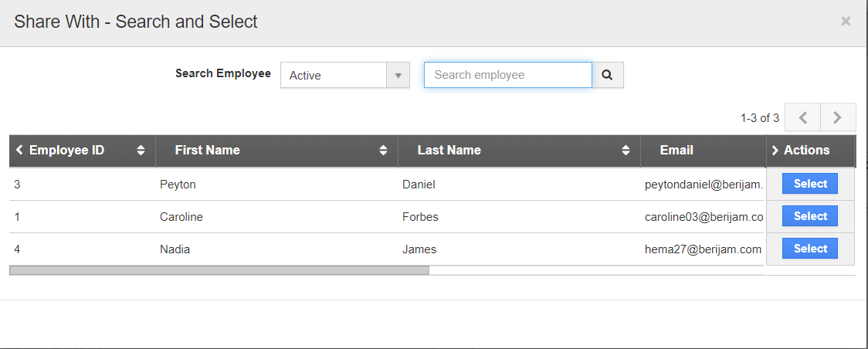Click the magnifier search icon button
The height and width of the screenshot is (349, 868).
point(607,75)
